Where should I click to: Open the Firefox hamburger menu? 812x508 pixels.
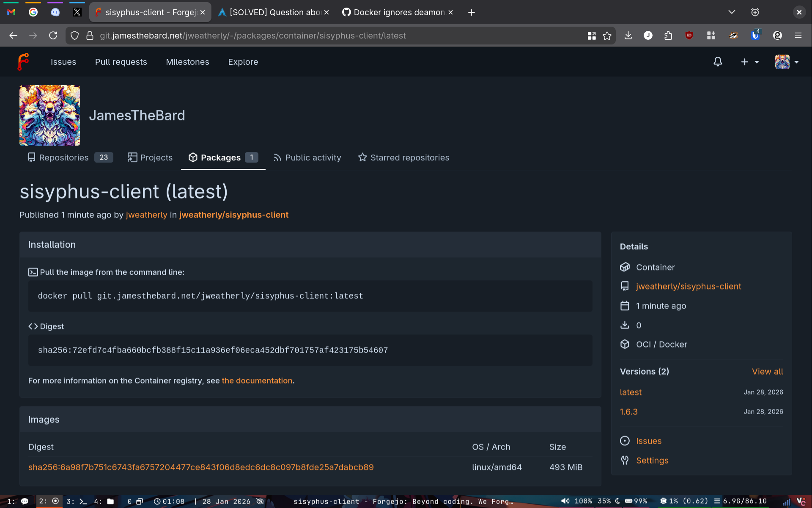(x=798, y=36)
